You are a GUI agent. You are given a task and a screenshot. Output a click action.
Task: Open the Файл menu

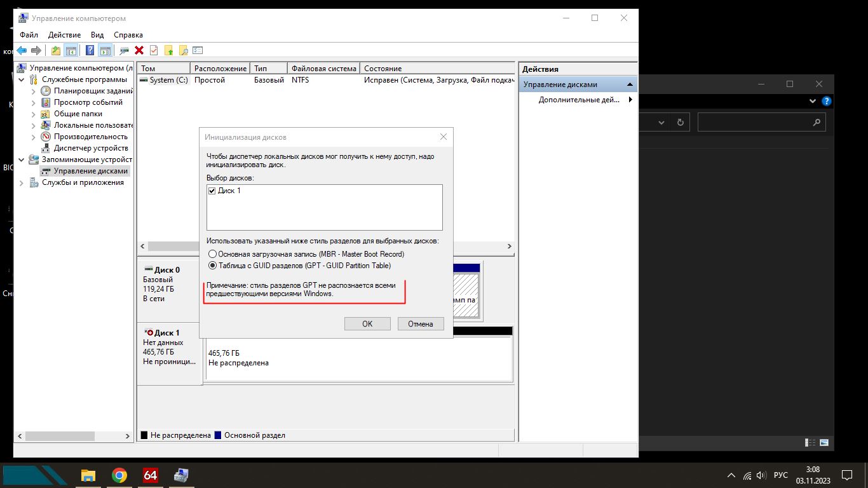(29, 35)
